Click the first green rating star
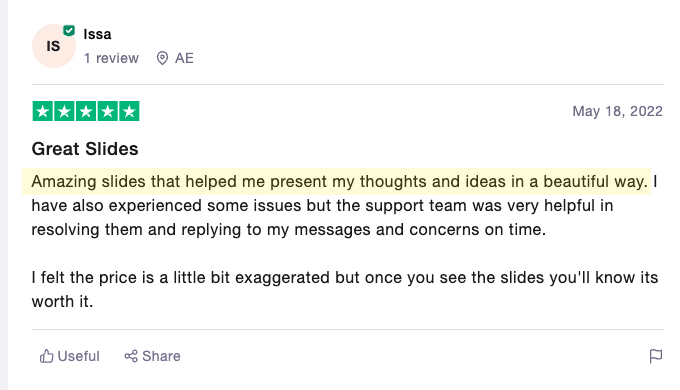Image resolution: width=680 pixels, height=390 pixels. coord(43,111)
